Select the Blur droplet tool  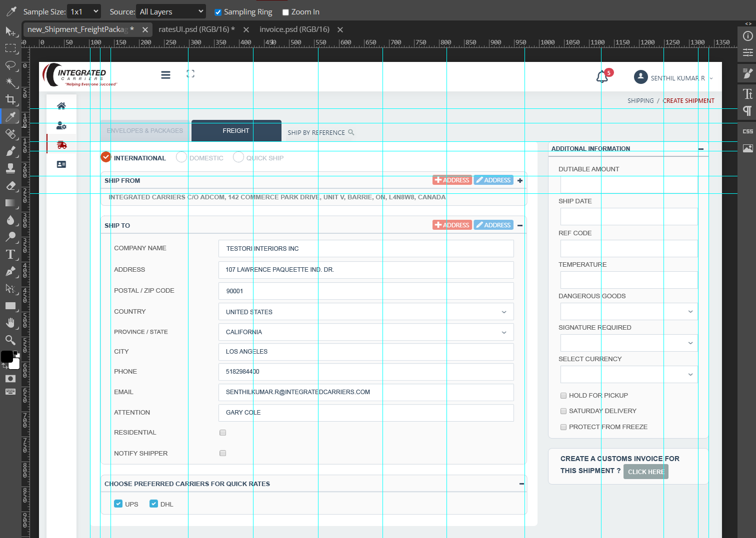[10, 220]
